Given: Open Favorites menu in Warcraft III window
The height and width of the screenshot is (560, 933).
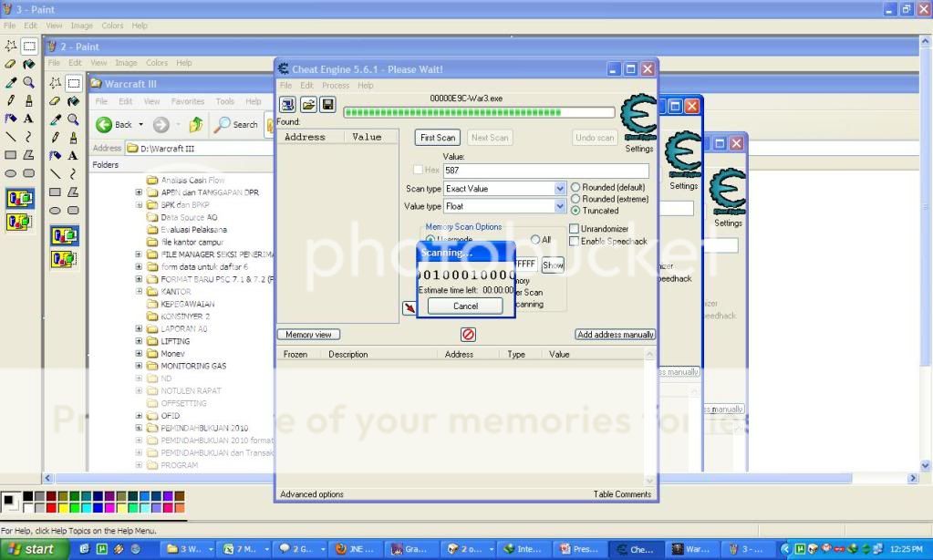Looking at the screenshot, I should 187,102.
